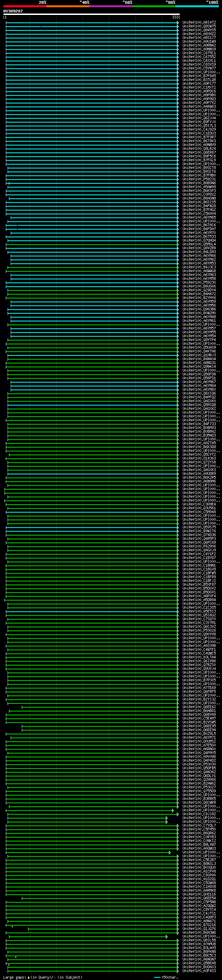Select the UniRef100_Q6EE94 entry
This screenshot has height=980, width=222.
pyautogui.click(x=199, y=730)
